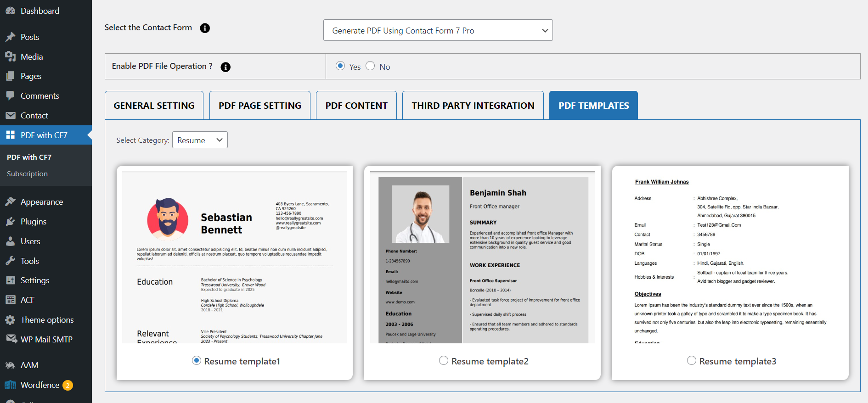The height and width of the screenshot is (403, 868).
Task: Open the Subscription submenu link
Action: coord(27,174)
